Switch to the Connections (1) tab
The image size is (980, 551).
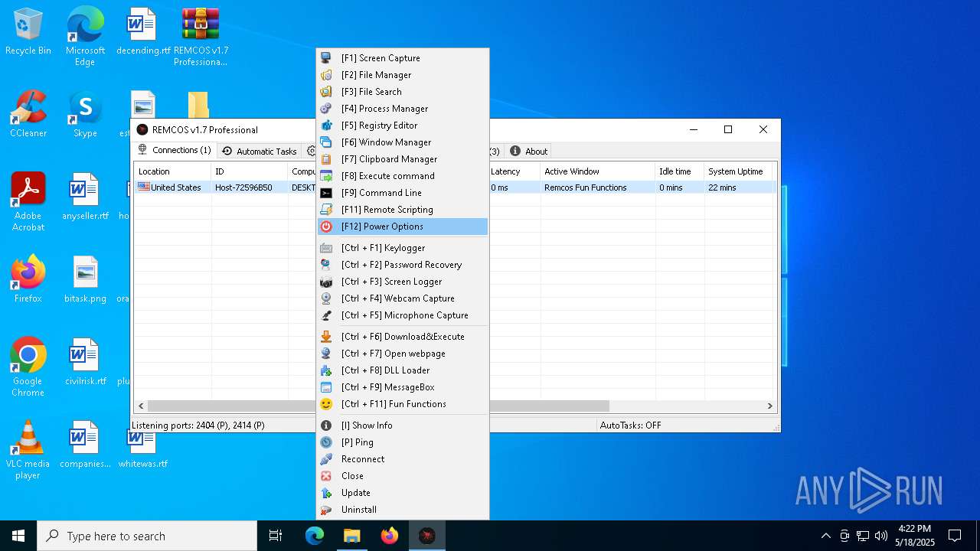175,151
